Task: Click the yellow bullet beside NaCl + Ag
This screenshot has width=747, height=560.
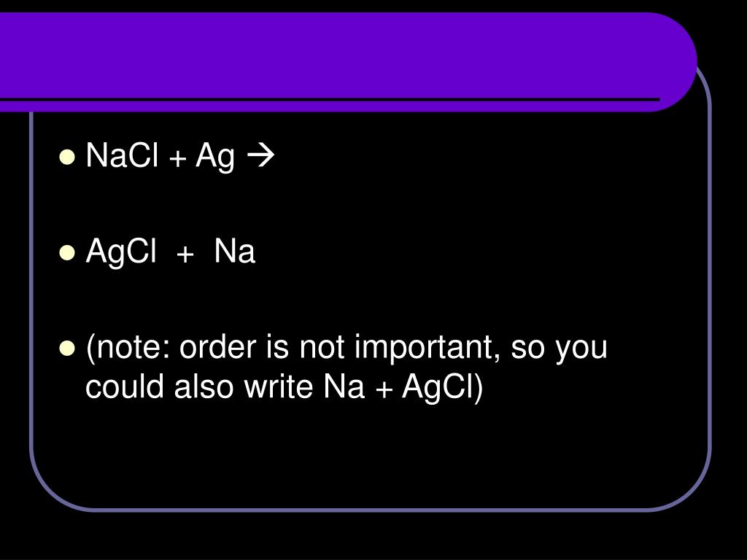Action: 67,157
